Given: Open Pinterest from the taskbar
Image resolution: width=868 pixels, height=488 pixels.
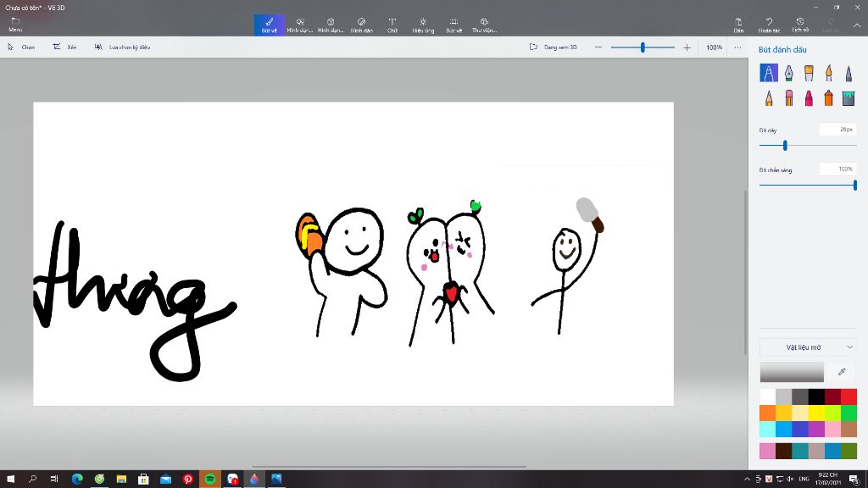Looking at the screenshot, I should tap(187, 479).
